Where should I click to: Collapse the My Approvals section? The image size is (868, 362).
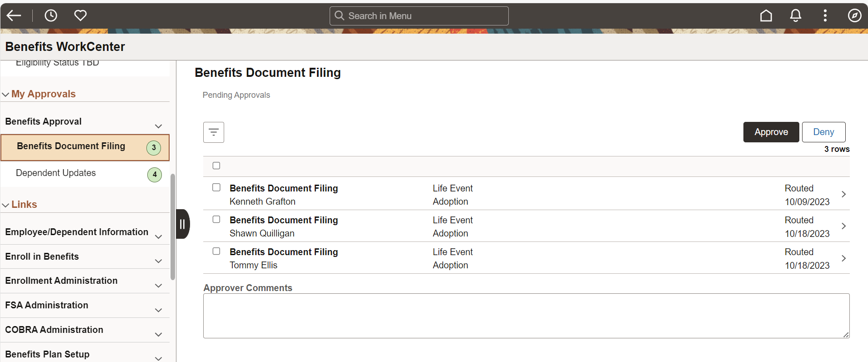[6, 95]
